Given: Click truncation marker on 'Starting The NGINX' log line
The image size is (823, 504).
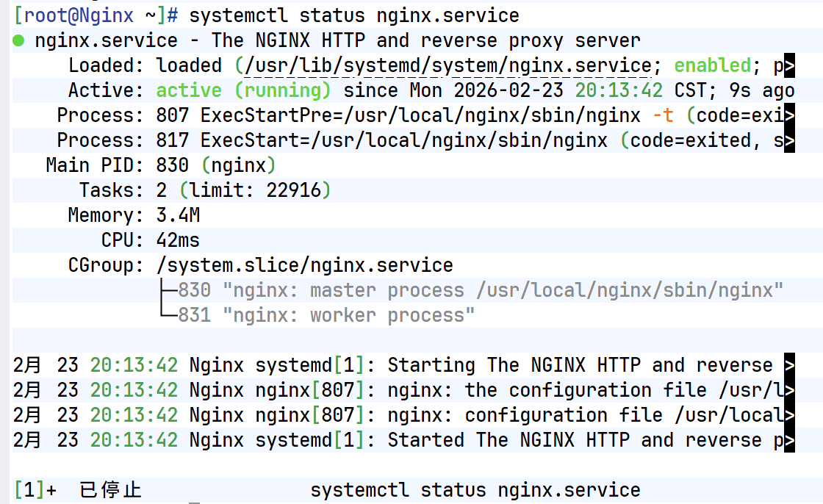Looking at the screenshot, I should point(789,365).
